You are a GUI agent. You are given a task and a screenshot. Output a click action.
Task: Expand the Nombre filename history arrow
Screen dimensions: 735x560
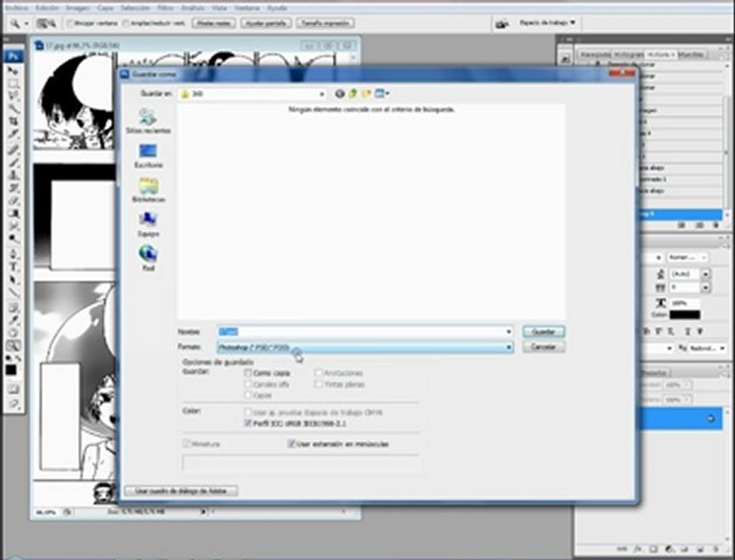pyautogui.click(x=509, y=332)
